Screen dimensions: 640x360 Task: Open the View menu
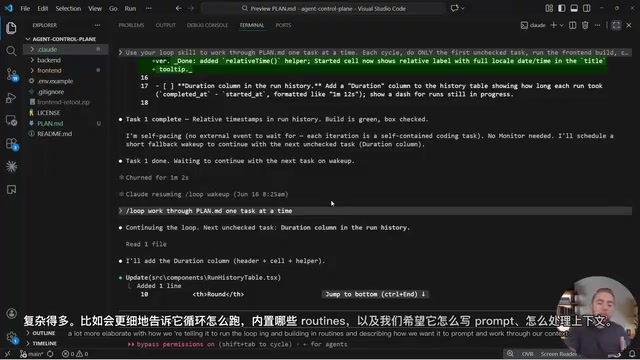click(x=95, y=8)
